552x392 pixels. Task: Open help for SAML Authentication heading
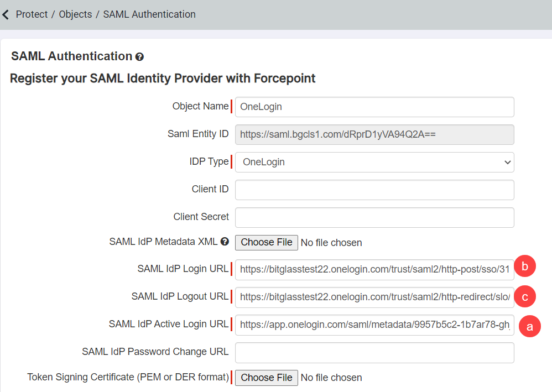click(x=139, y=56)
